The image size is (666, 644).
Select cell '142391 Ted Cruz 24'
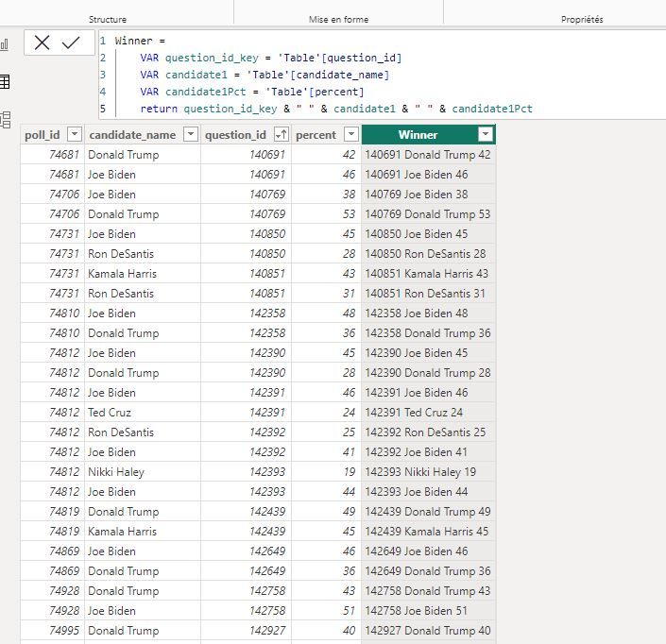(428, 413)
